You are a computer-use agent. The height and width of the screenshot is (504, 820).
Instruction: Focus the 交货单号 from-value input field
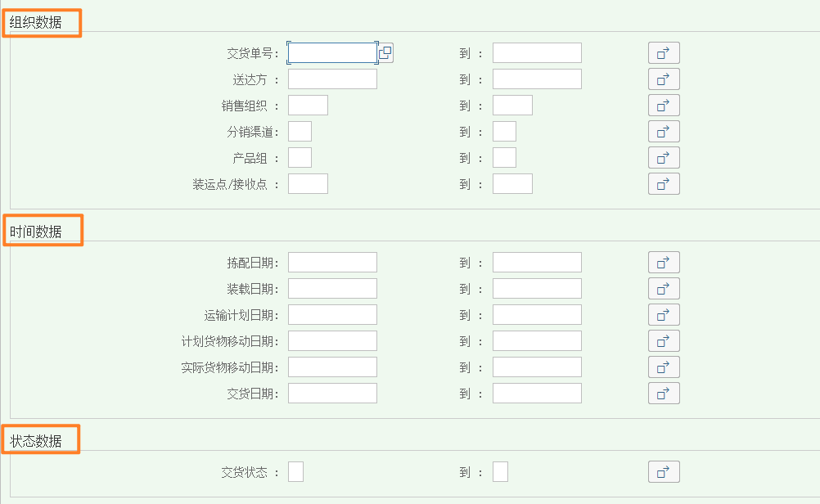click(x=332, y=53)
